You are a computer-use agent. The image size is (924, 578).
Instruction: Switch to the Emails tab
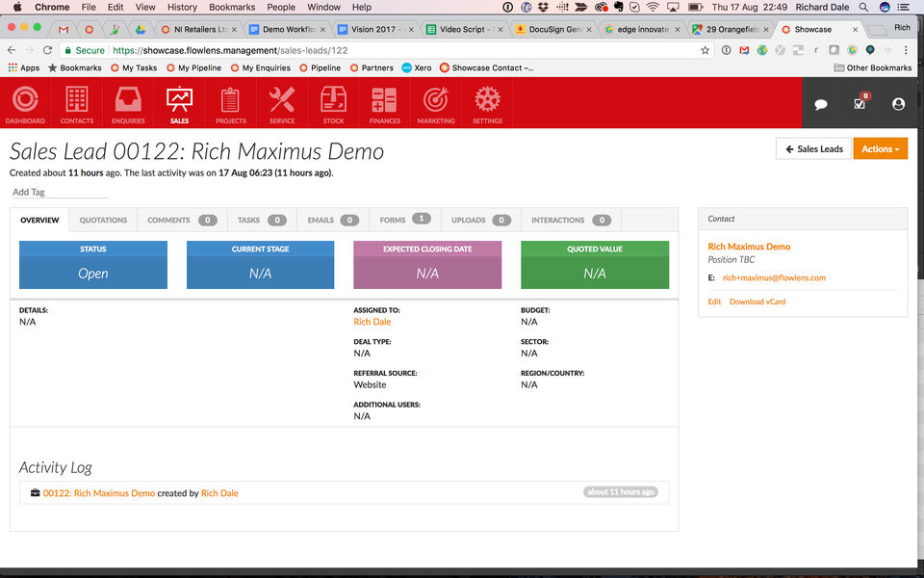pyautogui.click(x=333, y=220)
